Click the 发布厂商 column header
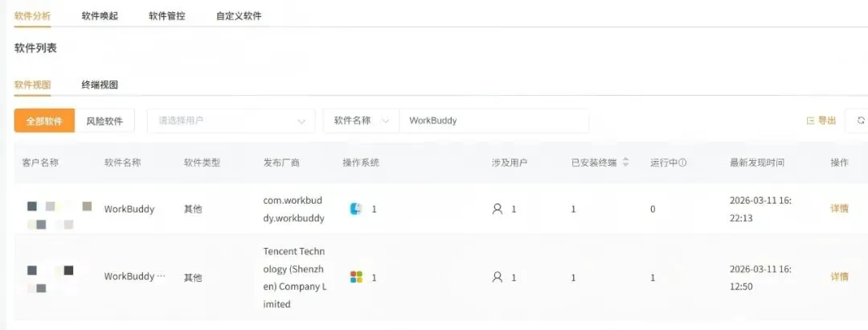The image size is (868, 330). 281,163
